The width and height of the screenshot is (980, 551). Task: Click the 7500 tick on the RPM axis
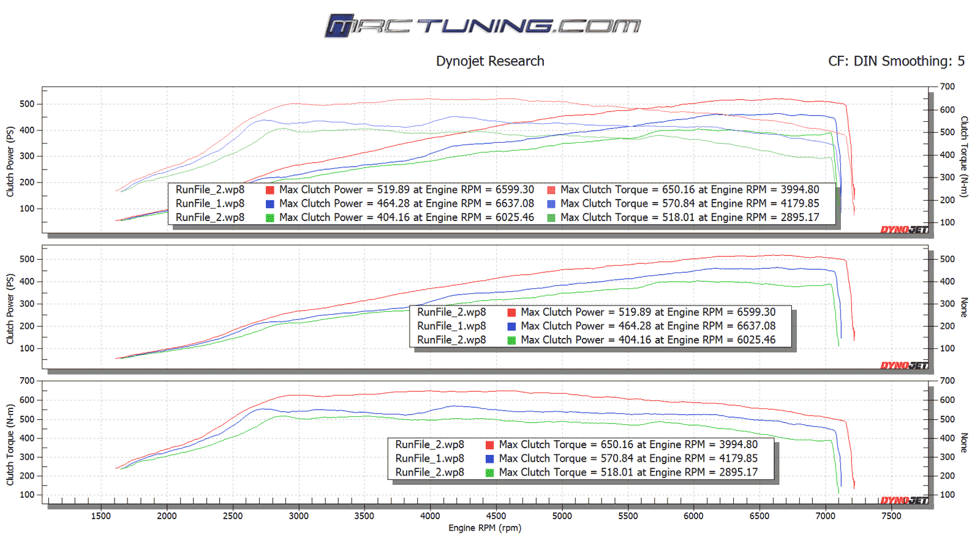point(891,515)
